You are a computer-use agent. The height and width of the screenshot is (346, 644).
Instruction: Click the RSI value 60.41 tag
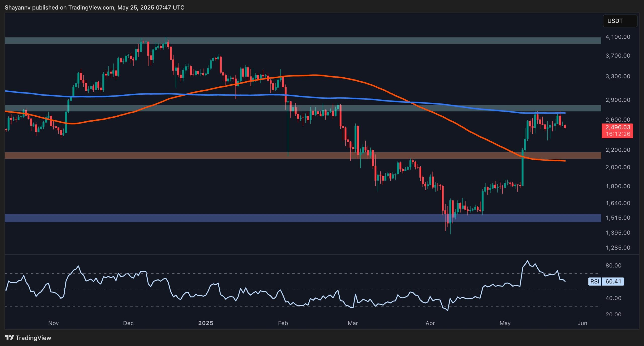tap(613, 281)
